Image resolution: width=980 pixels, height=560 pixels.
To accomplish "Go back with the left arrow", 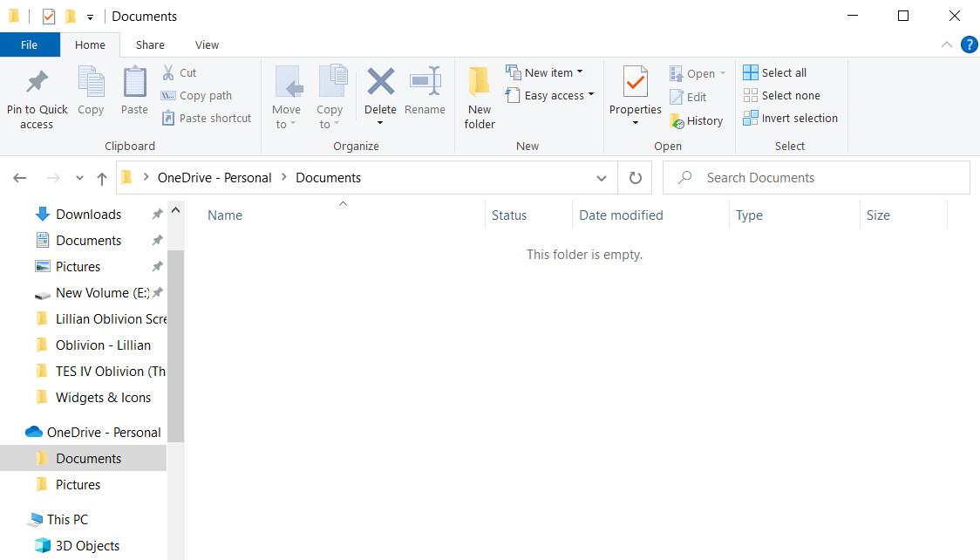I will pos(20,178).
